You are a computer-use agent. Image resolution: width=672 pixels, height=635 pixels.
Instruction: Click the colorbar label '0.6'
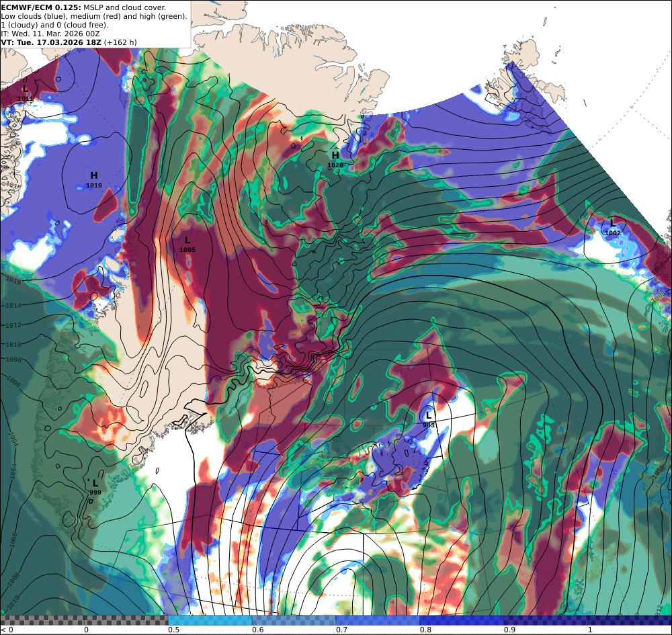pos(257,630)
